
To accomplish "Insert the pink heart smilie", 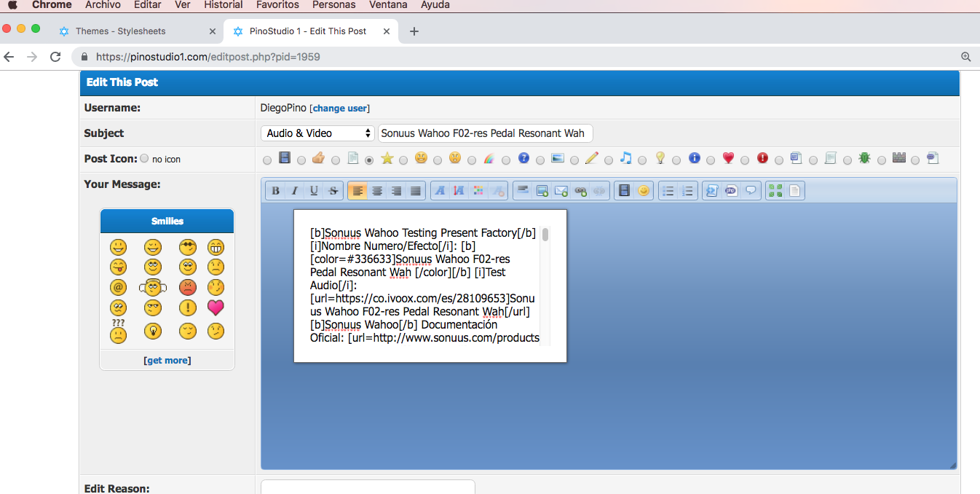I will click(x=216, y=308).
